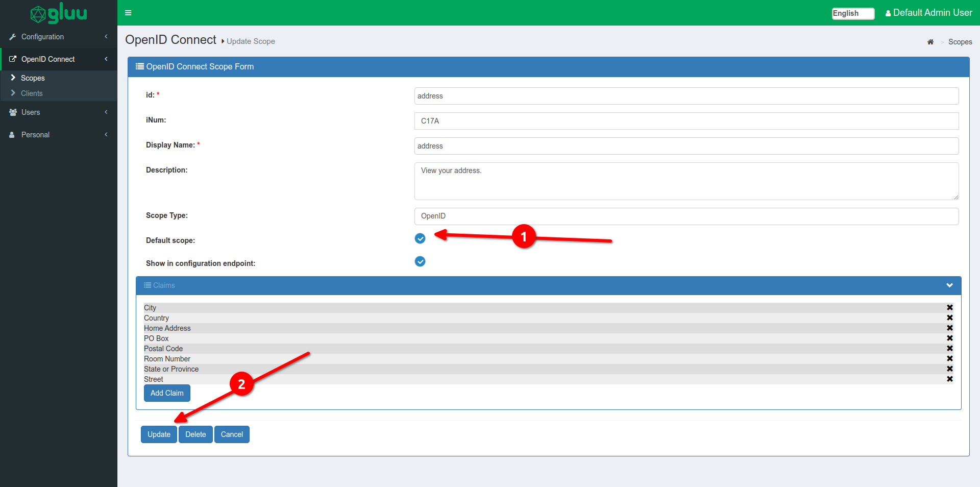This screenshot has height=487, width=980.
Task: Click the Claims panel header title
Action: pos(159,285)
